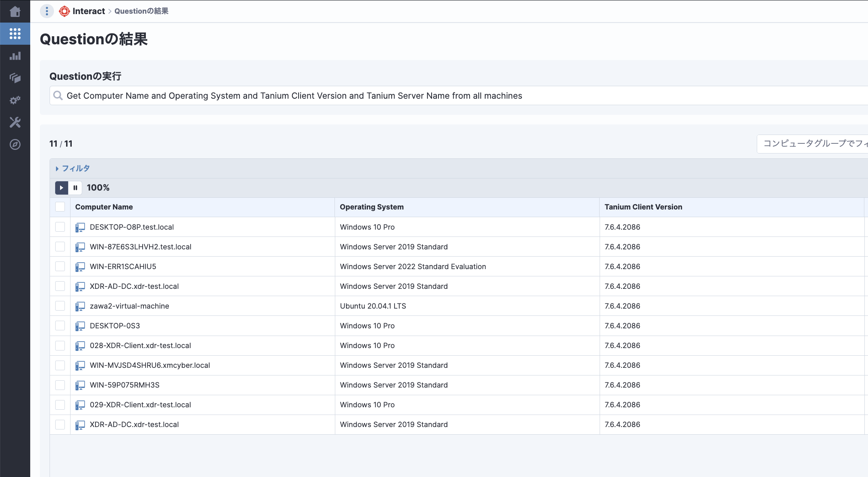Check the box for DESKTOP-0S3
Image resolution: width=868 pixels, height=477 pixels.
60,326
